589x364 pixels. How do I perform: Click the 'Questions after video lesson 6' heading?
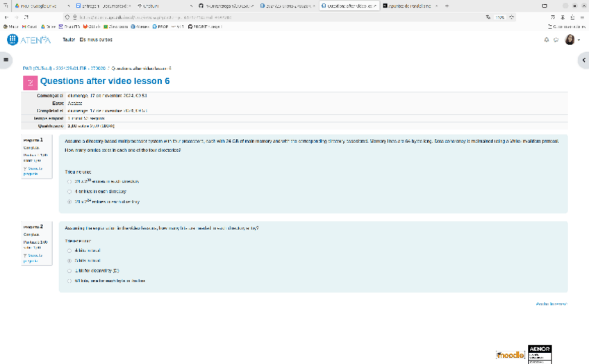click(x=105, y=81)
